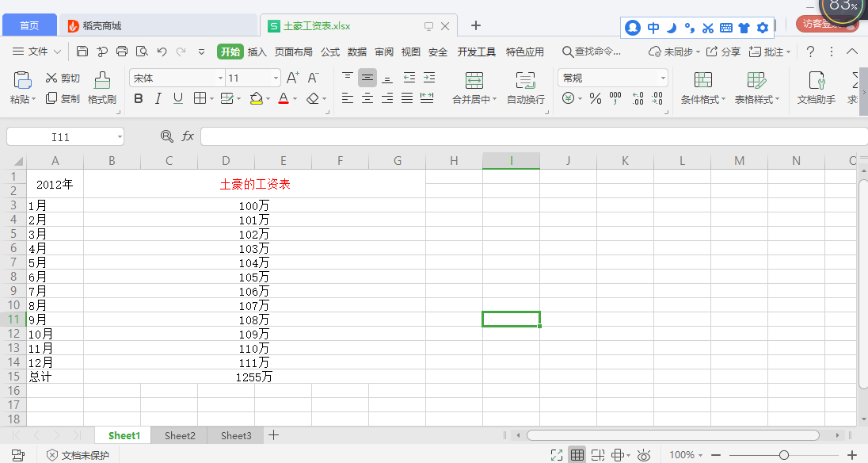Viewport: 868px width, 463px height.
Task: Decrease font size with A- icon
Action: click(314, 78)
